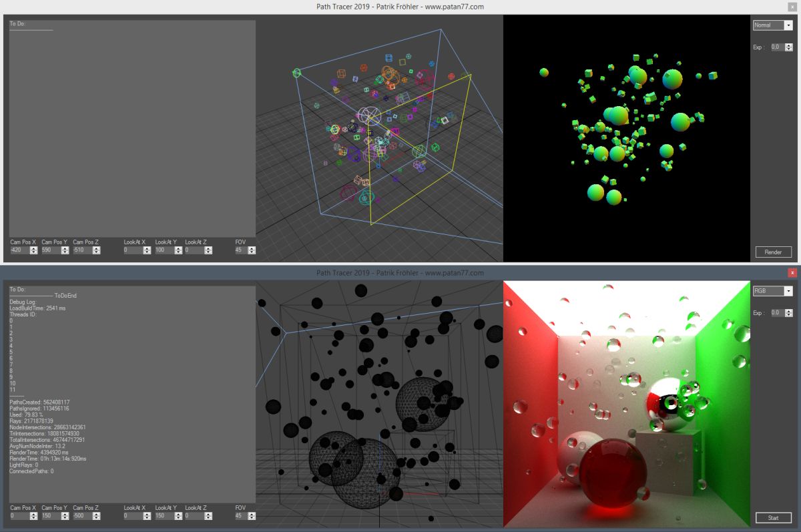
Task: Click the 'PathsIgnored: 113456116' log line
Action: [x=39, y=409]
